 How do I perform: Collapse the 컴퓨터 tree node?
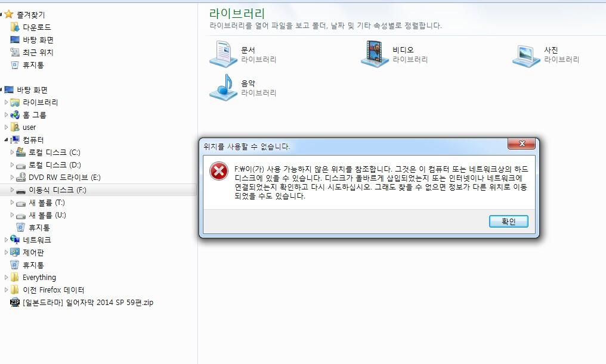click(6, 140)
